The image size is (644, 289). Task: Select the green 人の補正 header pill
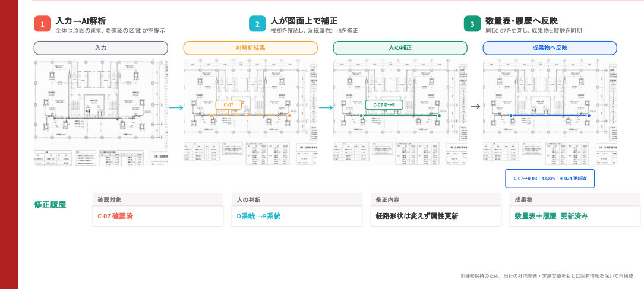pyautogui.click(x=400, y=47)
